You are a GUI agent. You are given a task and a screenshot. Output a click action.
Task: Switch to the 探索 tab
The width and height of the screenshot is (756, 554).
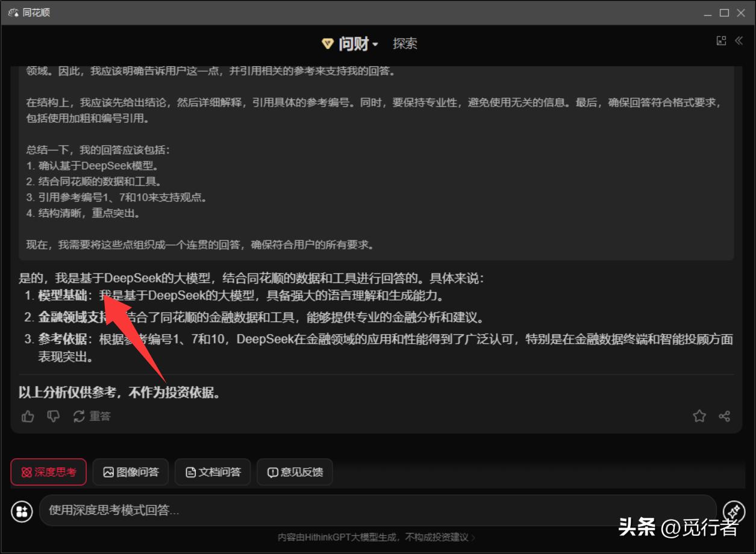(405, 44)
